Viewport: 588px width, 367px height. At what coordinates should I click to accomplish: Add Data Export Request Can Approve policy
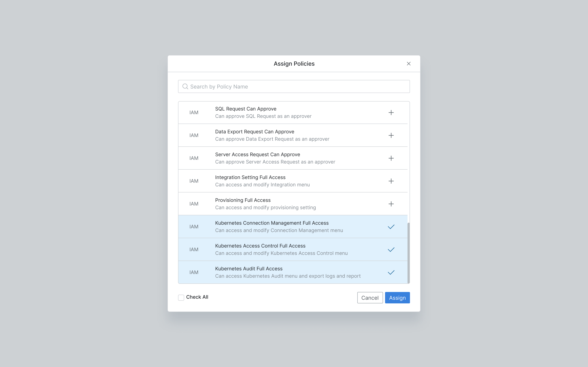(391, 135)
